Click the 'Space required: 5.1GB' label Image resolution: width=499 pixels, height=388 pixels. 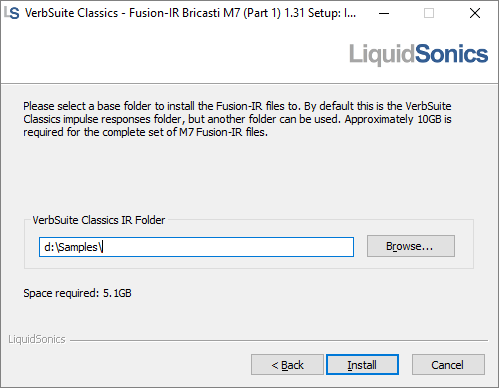pos(77,293)
